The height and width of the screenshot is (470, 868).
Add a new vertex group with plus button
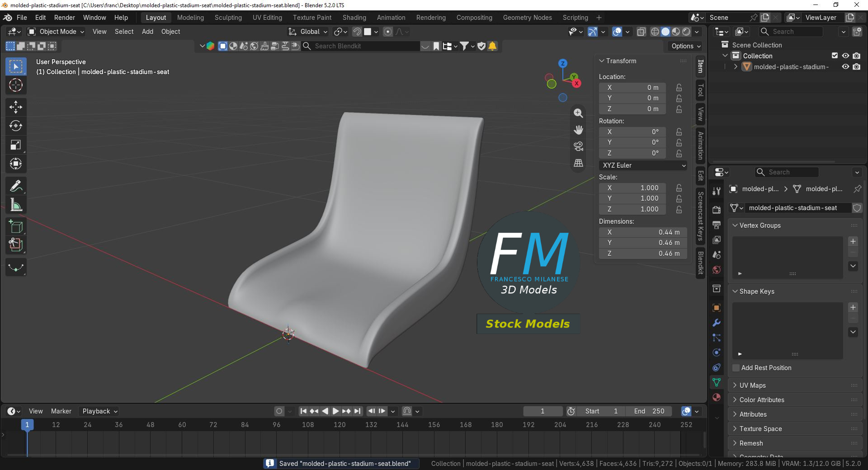click(x=853, y=241)
